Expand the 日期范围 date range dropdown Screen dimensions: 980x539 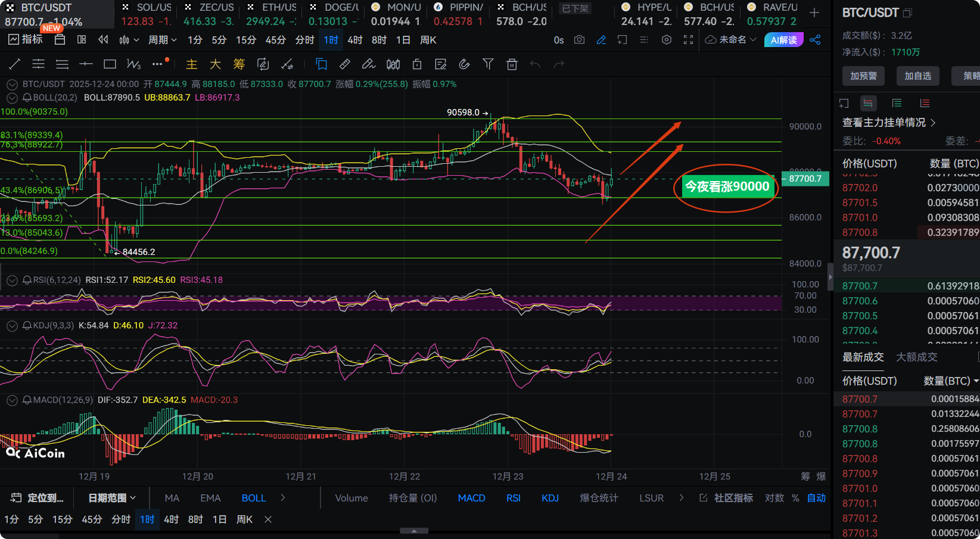(112, 498)
